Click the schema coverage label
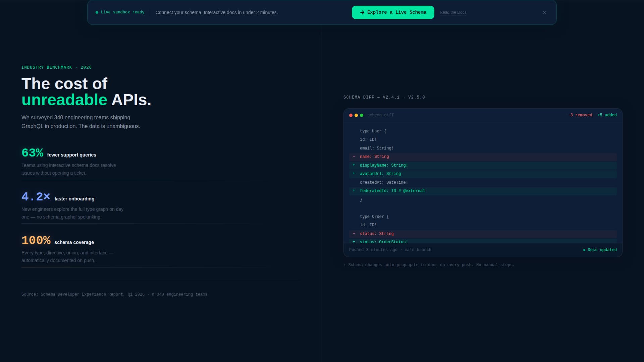644x362 pixels. click(x=74, y=243)
